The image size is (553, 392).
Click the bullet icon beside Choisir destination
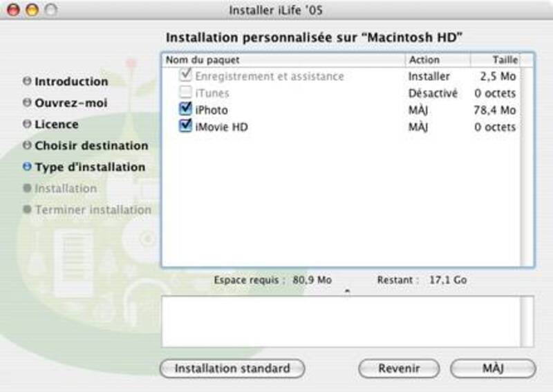click(27, 145)
